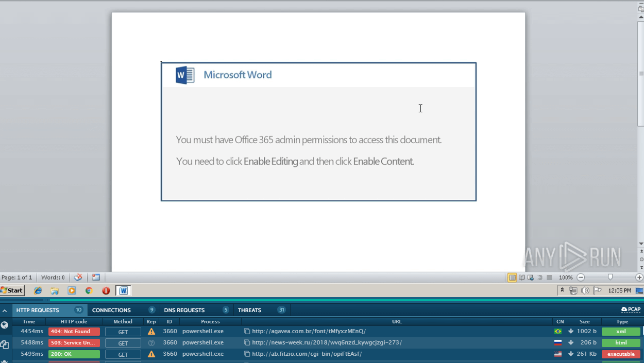Show hidden tray icons arrow
This screenshot has height=363, width=644.
[x=562, y=290]
